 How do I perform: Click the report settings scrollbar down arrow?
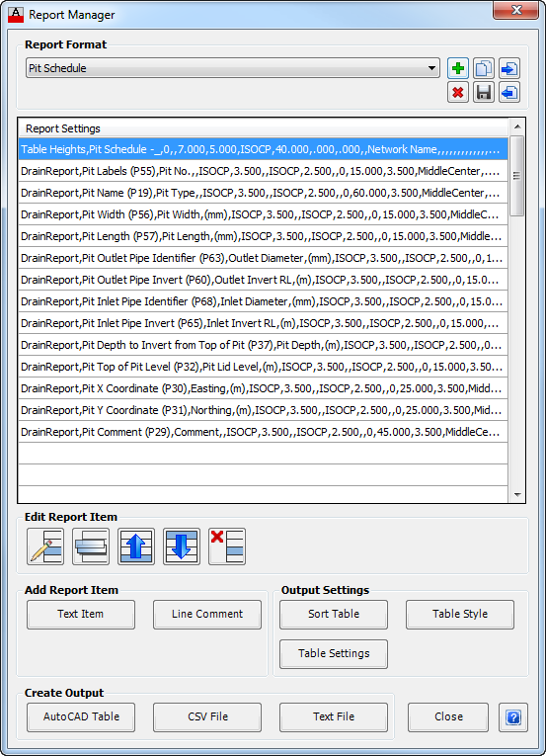click(517, 495)
